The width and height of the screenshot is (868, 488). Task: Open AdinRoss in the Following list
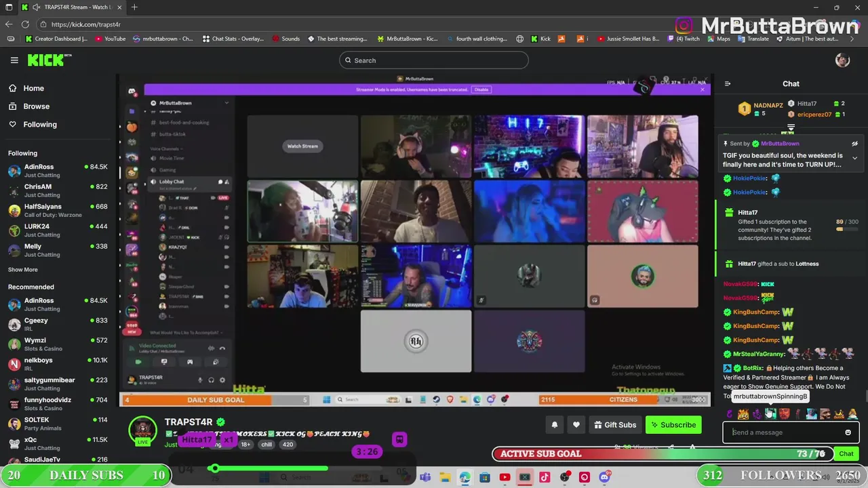[58, 170]
